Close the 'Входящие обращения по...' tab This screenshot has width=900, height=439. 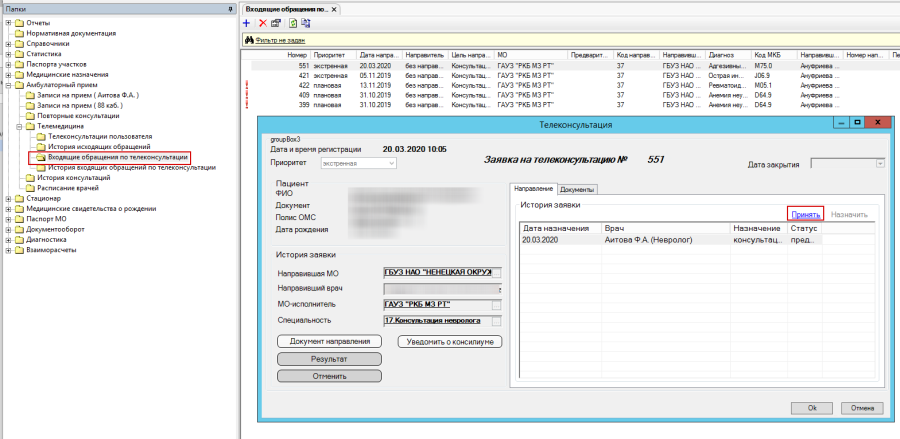pyautogui.click(x=334, y=10)
